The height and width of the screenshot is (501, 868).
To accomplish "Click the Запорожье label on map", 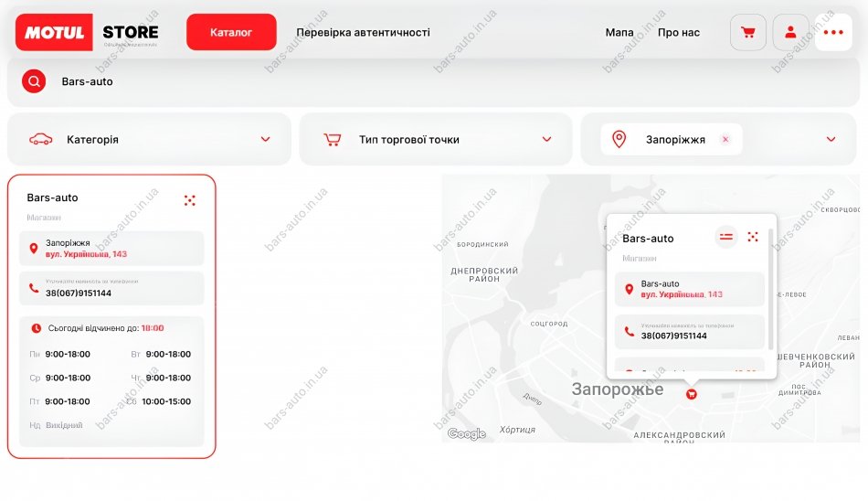I will tap(618, 389).
